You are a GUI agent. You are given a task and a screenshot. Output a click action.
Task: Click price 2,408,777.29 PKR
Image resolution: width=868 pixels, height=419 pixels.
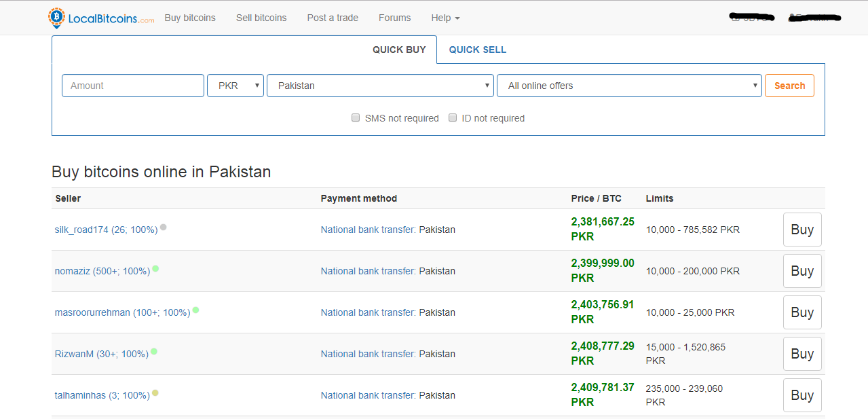point(603,353)
